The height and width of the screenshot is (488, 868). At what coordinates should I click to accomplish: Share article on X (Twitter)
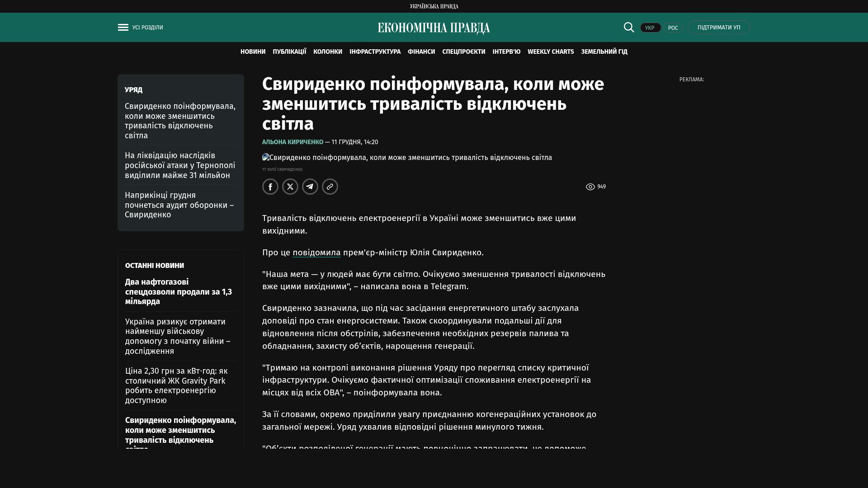click(290, 187)
